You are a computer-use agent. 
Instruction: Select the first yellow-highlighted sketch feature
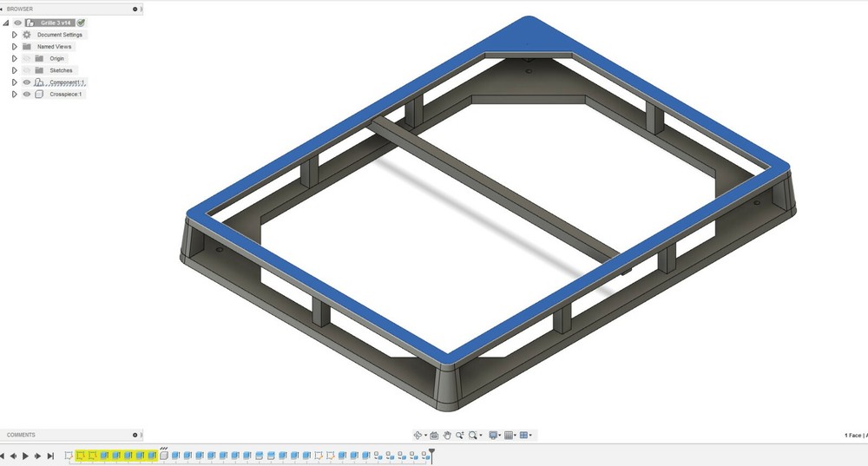click(80, 456)
